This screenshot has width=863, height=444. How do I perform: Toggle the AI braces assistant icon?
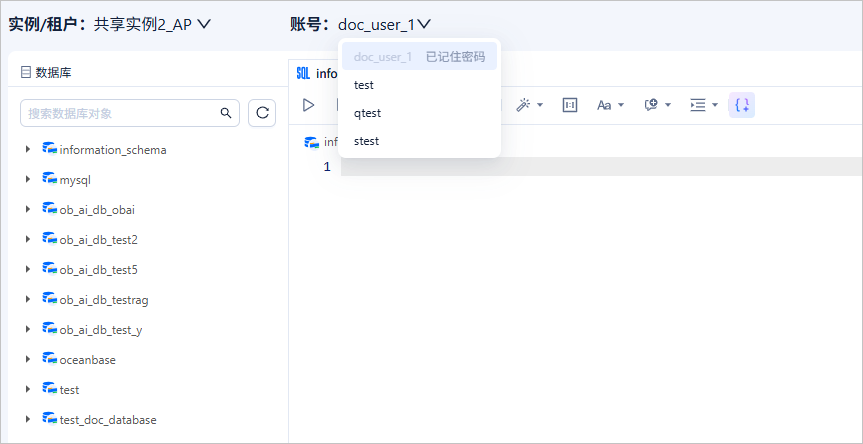742,105
